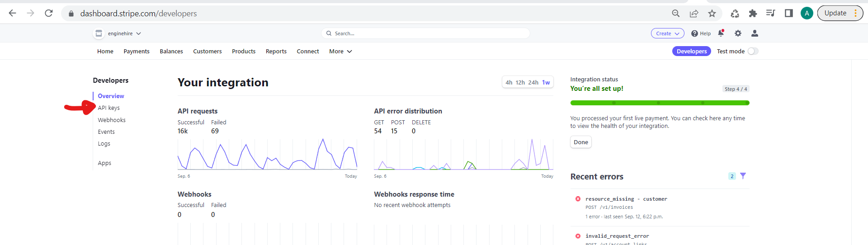Click the API error distribution chart

(463, 154)
